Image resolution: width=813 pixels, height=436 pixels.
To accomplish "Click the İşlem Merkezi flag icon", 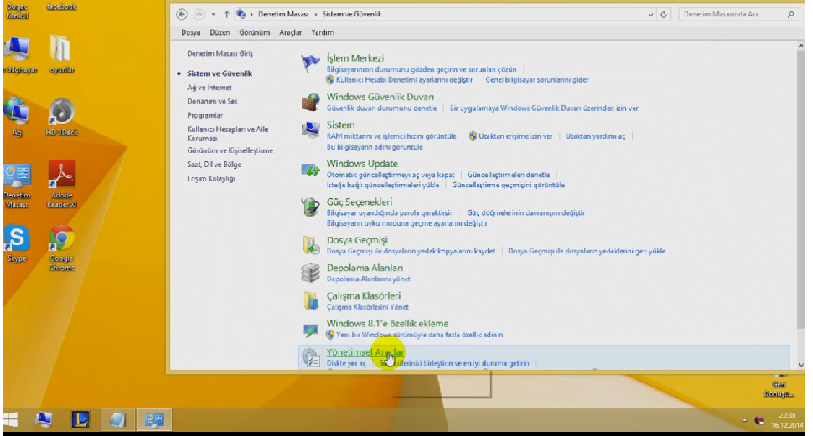I will click(x=310, y=64).
